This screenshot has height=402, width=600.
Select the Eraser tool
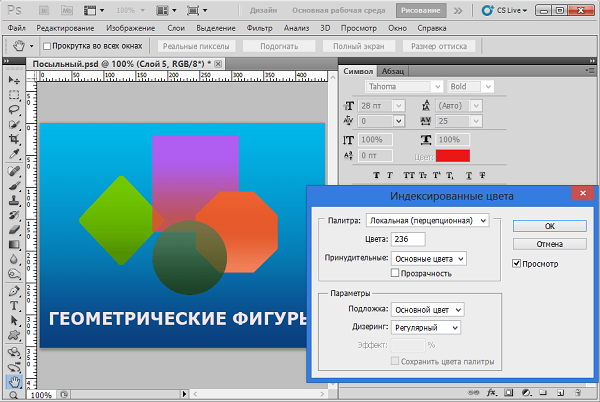click(14, 230)
